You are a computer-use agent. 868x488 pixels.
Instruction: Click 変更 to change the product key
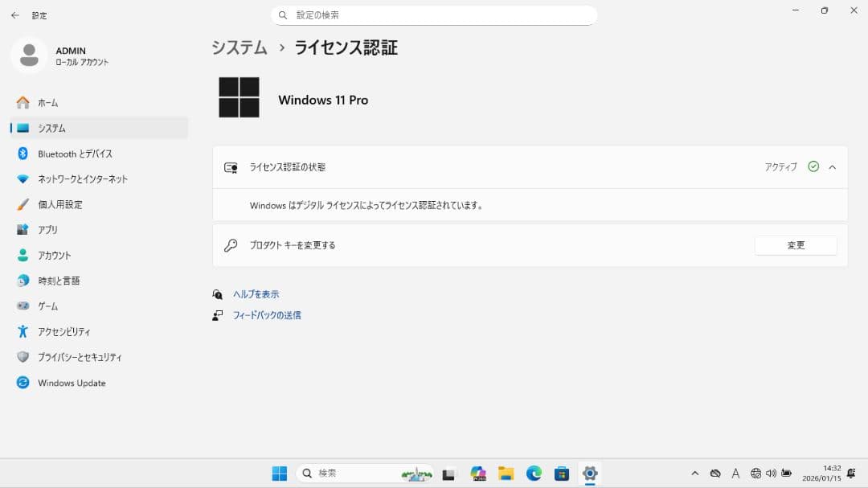[796, 245]
